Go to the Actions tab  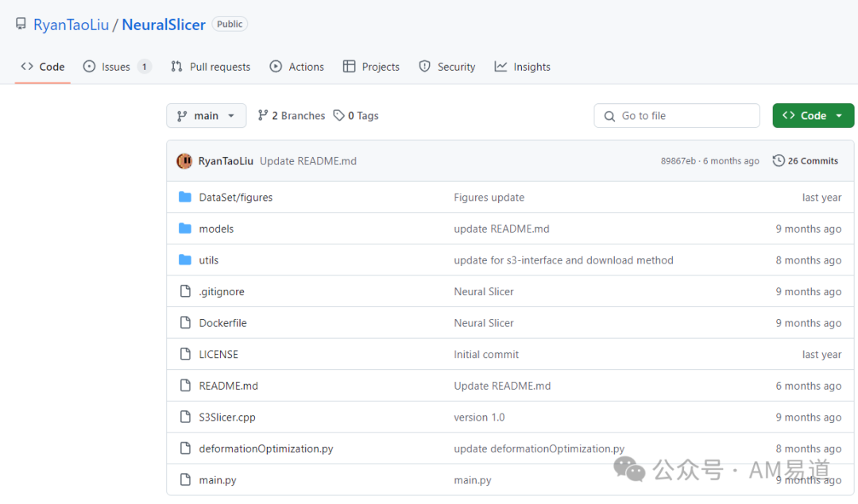coord(297,67)
